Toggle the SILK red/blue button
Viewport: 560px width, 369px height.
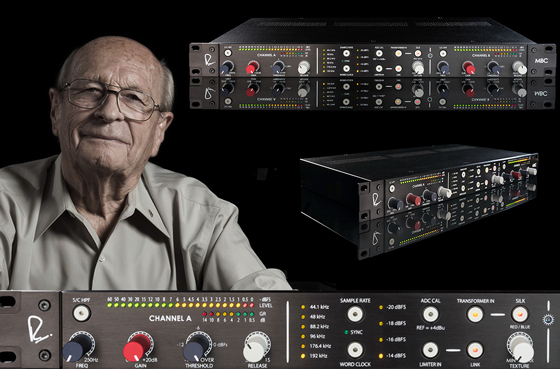point(520,314)
